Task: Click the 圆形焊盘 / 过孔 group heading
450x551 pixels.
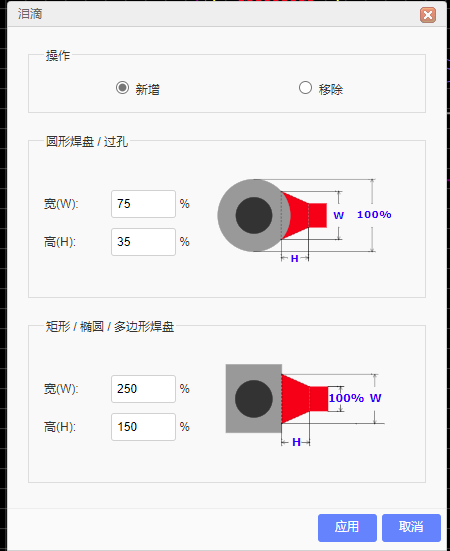Action: click(x=87, y=142)
